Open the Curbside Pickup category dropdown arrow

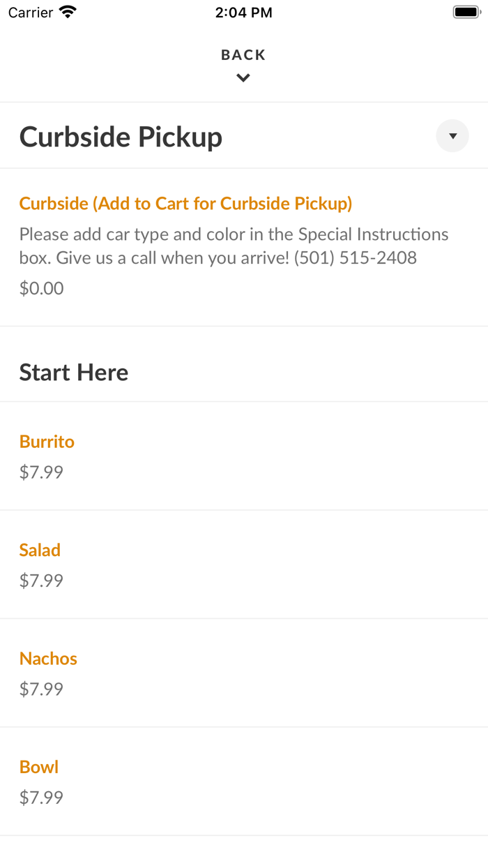coord(452,136)
